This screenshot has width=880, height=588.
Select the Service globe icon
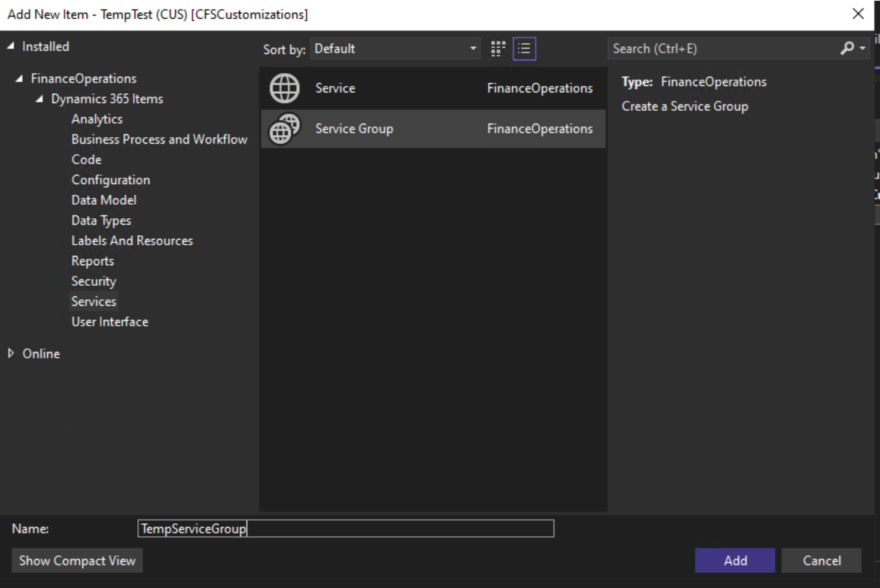point(284,88)
